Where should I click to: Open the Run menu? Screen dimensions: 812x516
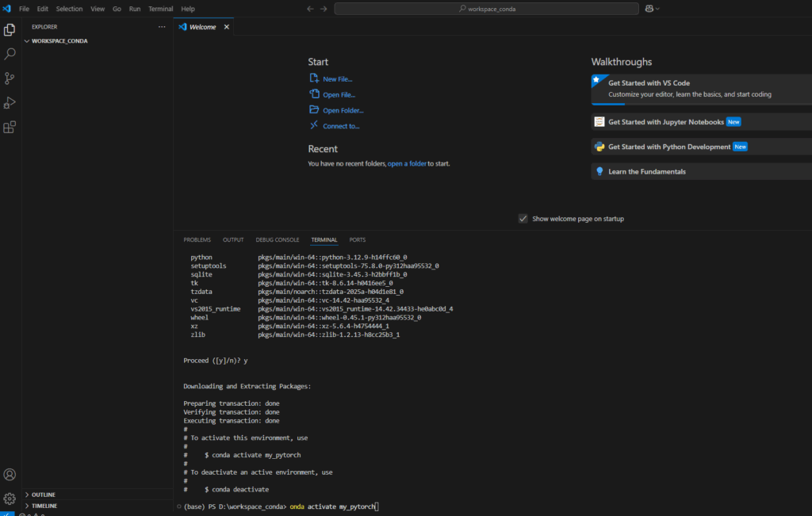click(135, 9)
